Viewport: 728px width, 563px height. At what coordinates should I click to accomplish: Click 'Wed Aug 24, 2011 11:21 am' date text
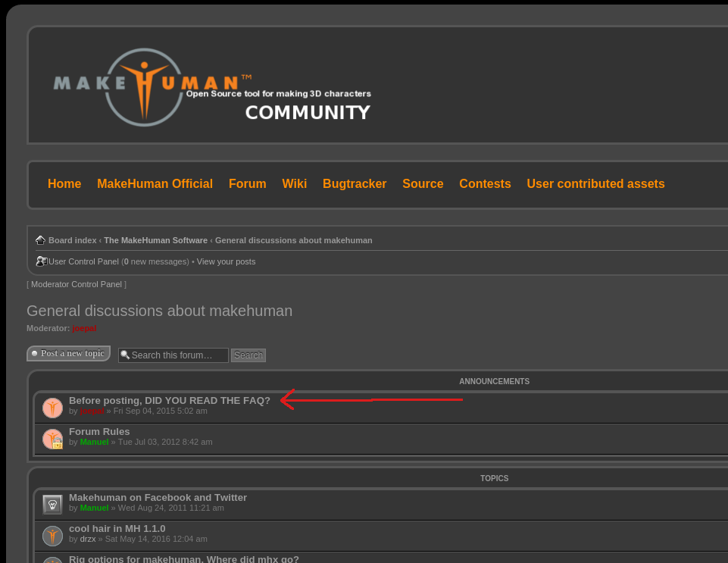click(171, 508)
